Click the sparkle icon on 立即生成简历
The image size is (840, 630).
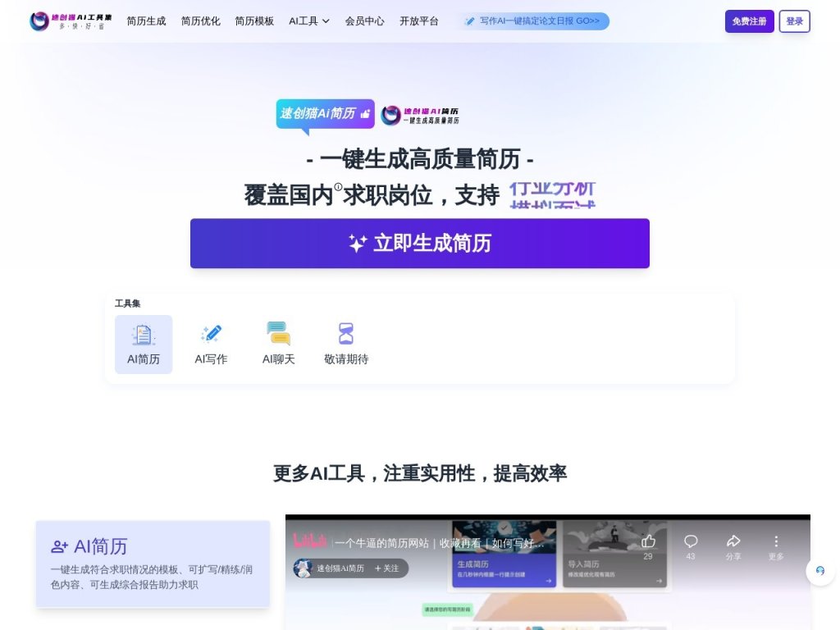click(x=358, y=243)
